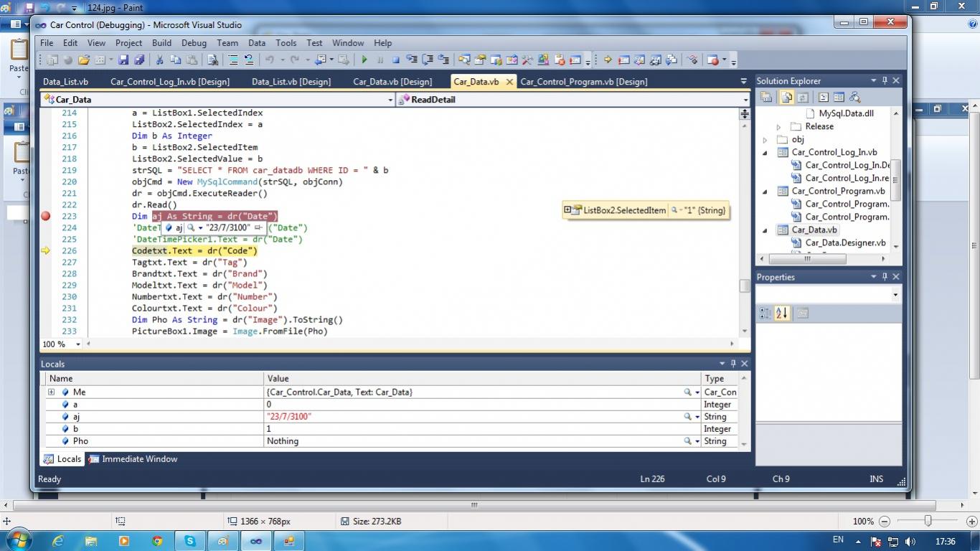Expand the ListBox2.SelectedItem data tip

click(x=567, y=210)
